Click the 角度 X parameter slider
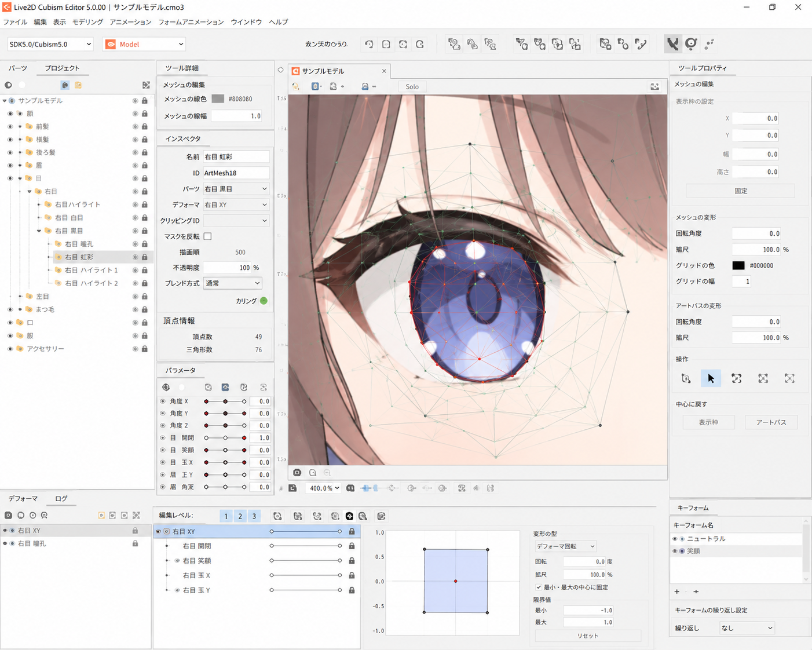The width and height of the screenshot is (812, 650). point(225,401)
